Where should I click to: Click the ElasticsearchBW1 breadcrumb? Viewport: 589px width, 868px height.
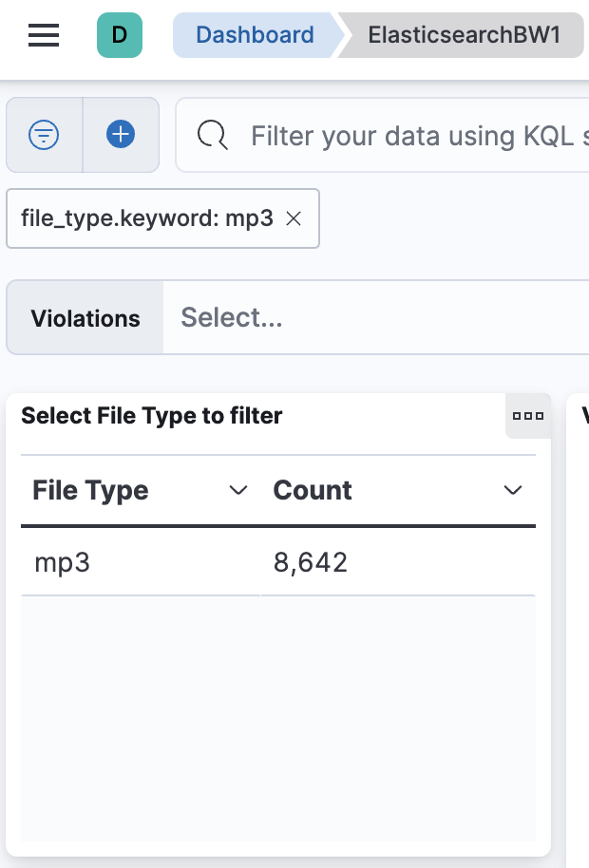click(x=464, y=35)
